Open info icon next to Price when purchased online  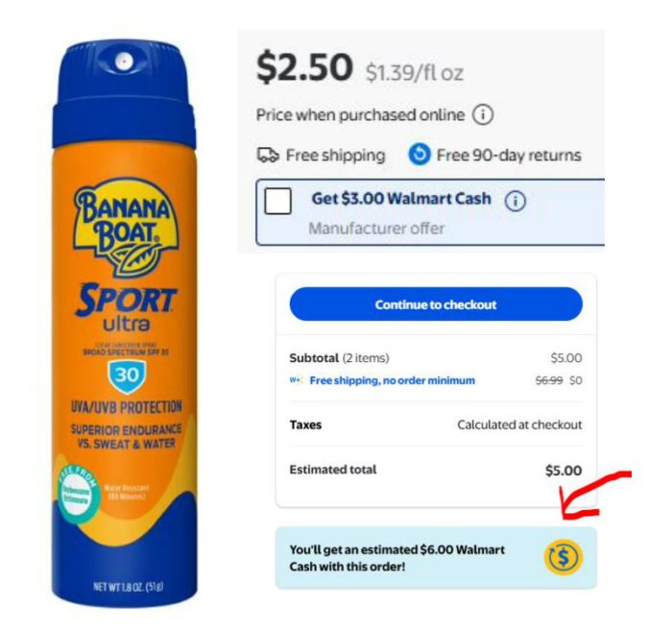pyautogui.click(x=483, y=115)
